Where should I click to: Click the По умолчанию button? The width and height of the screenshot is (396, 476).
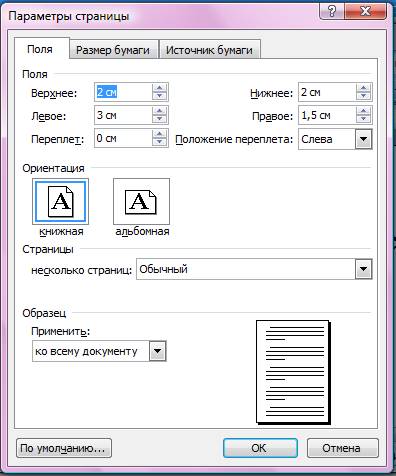click(x=64, y=448)
